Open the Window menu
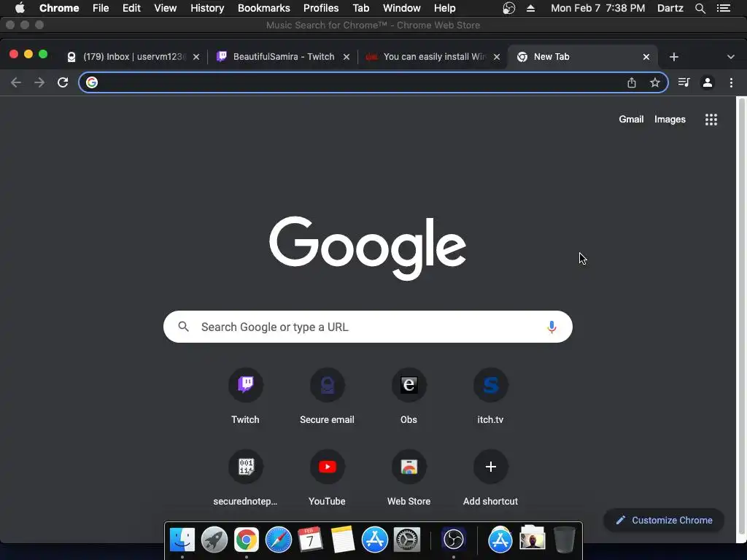747x560 pixels. (402, 8)
